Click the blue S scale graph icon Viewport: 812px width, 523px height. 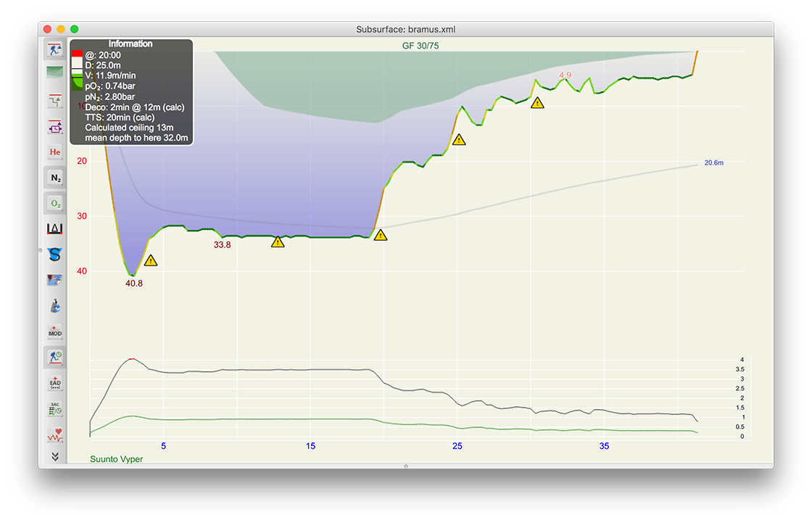(55, 254)
